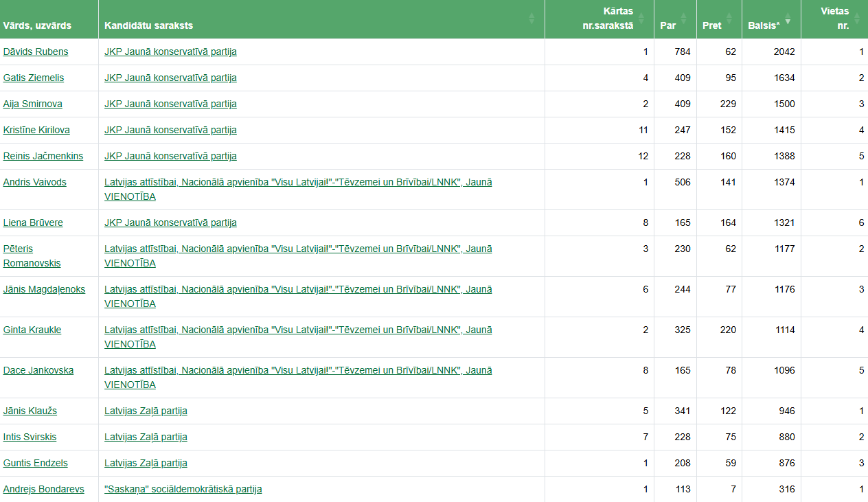Click sort arrows beside Kārtas nr.sarakstā
The image size is (868, 502).
click(642, 19)
